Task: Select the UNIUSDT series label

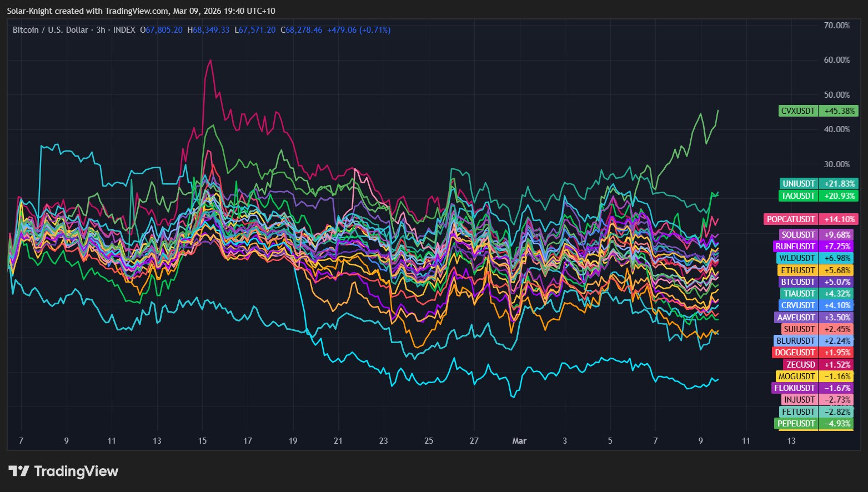Action: pyautogui.click(x=799, y=184)
